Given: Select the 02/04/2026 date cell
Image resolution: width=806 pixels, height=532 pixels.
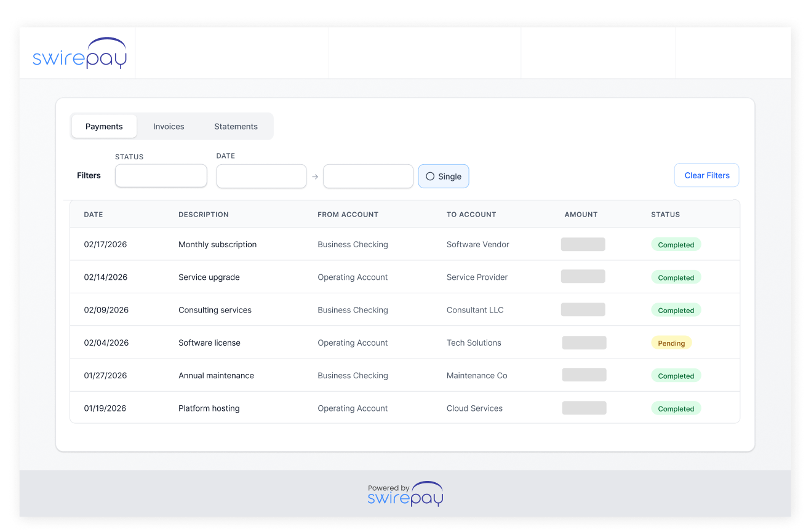Looking at the screenshot, I should [x=106, y=343].
